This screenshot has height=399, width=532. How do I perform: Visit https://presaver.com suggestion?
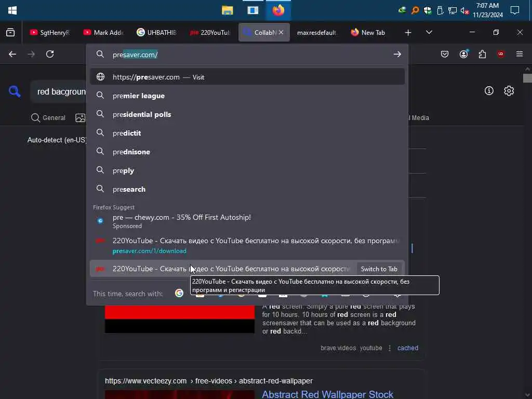pos(247,77)
